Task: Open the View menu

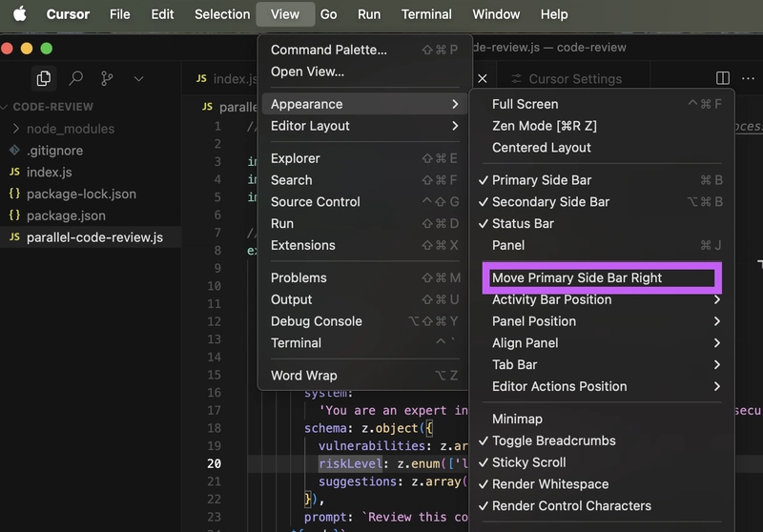Action: point(285,14)
